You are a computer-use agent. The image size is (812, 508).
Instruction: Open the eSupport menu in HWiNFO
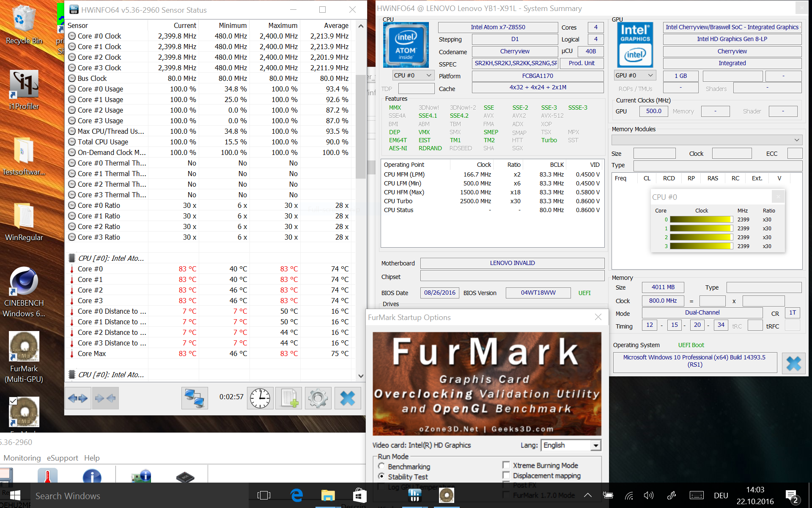point(63,458)
